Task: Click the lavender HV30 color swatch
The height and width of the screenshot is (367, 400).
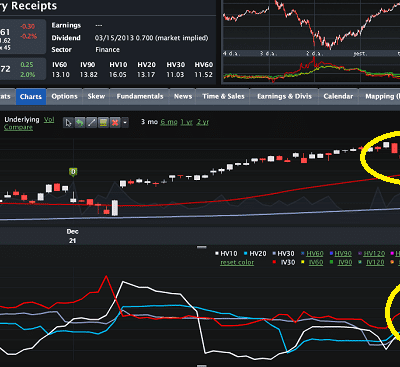Action: click(274, 254)
